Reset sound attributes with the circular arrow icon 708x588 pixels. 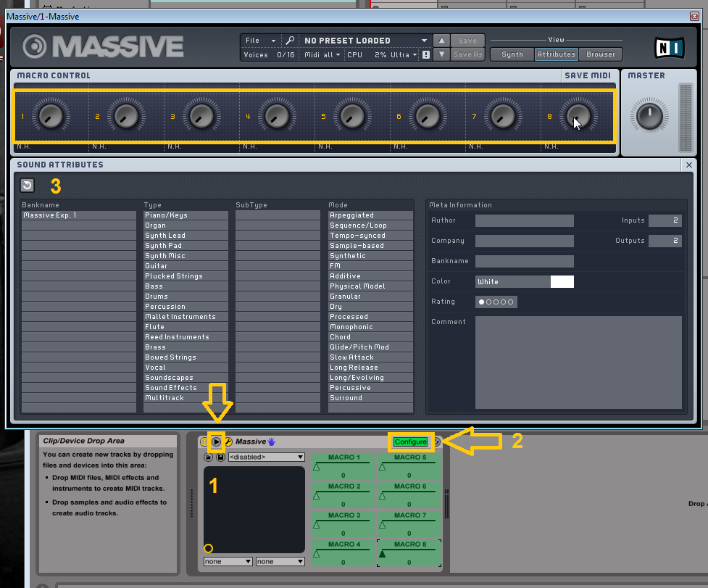tap(27, 185)
